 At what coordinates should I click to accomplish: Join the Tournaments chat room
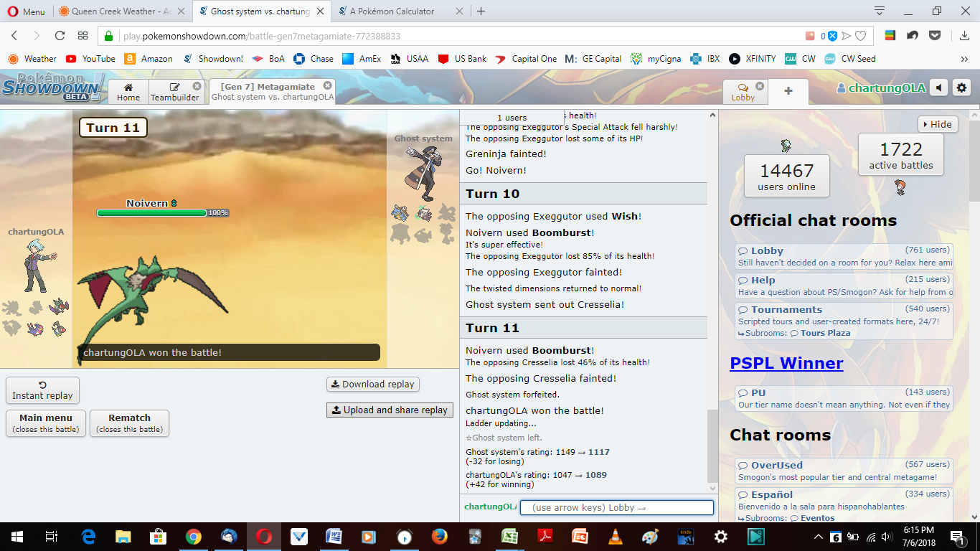coord(786,309)
